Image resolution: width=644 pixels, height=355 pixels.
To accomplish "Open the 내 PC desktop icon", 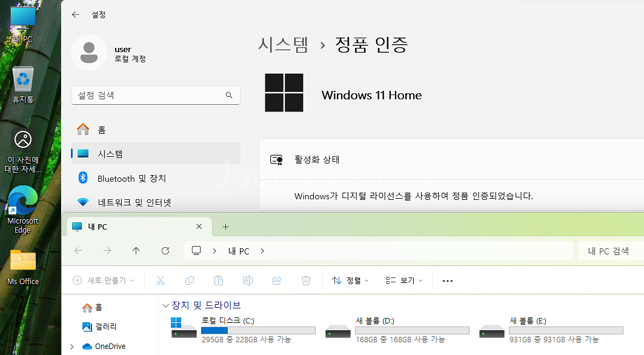I will click(22, 23).
